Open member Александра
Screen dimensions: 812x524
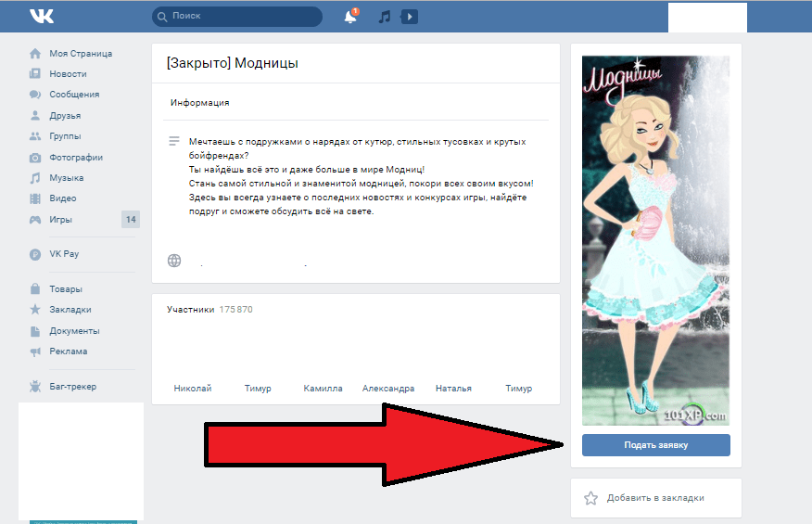pyautogui.click(x=387, y=389)
